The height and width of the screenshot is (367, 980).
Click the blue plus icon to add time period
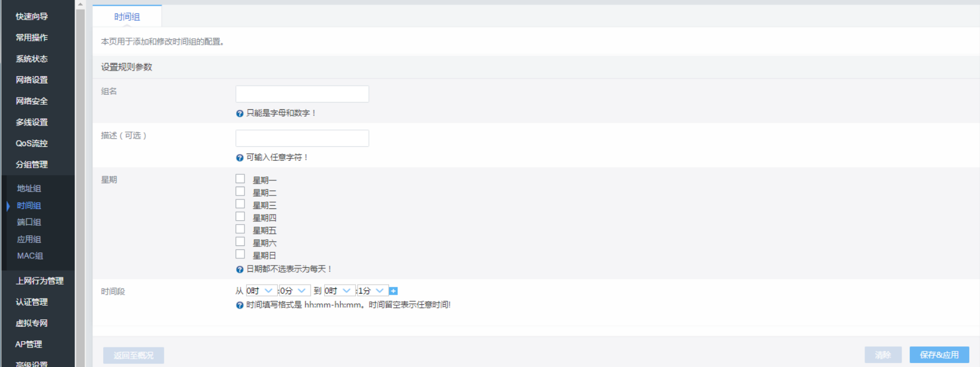point(393,291)
